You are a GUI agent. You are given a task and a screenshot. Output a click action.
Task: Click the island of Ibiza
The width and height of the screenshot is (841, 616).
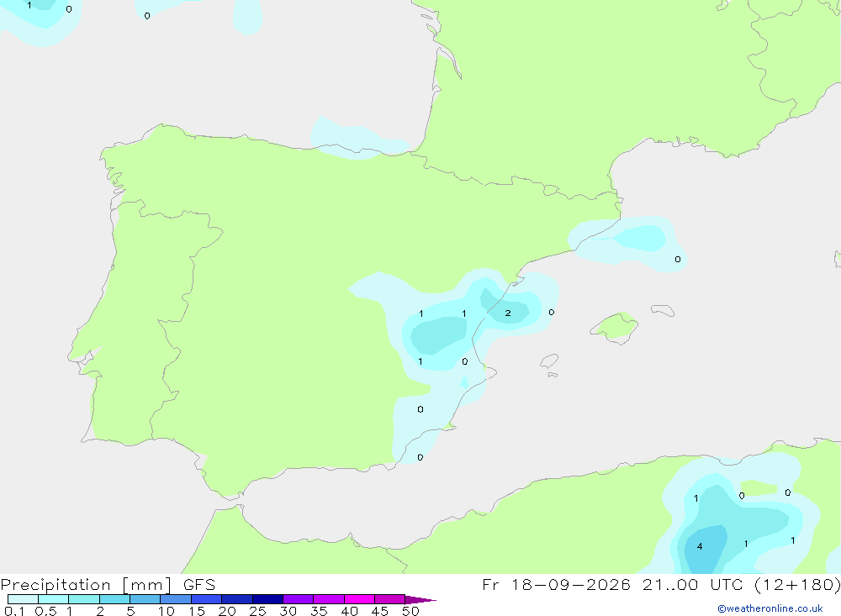(549, 361)
